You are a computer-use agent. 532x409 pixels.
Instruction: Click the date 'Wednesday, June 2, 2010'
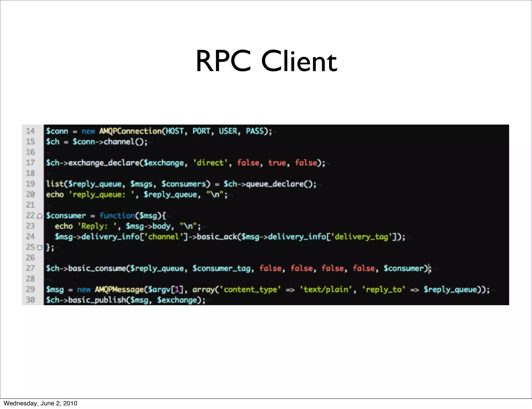[x=41, y=403]
